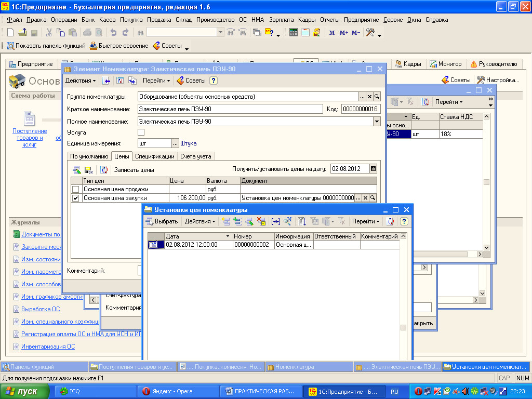
Task: Click the open file icon in main toolbar
Action: (x=22, y=33)
